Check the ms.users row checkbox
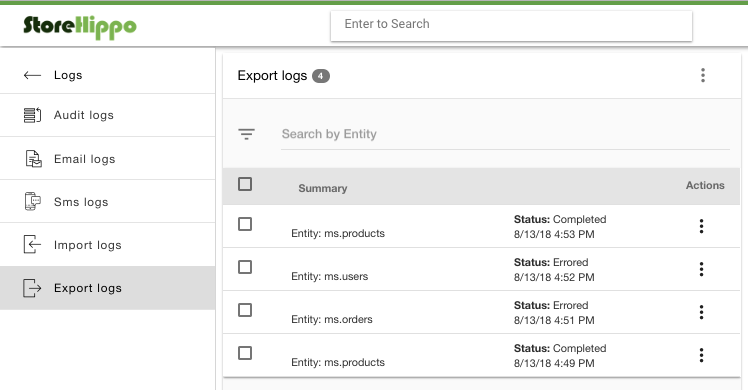 245,267
